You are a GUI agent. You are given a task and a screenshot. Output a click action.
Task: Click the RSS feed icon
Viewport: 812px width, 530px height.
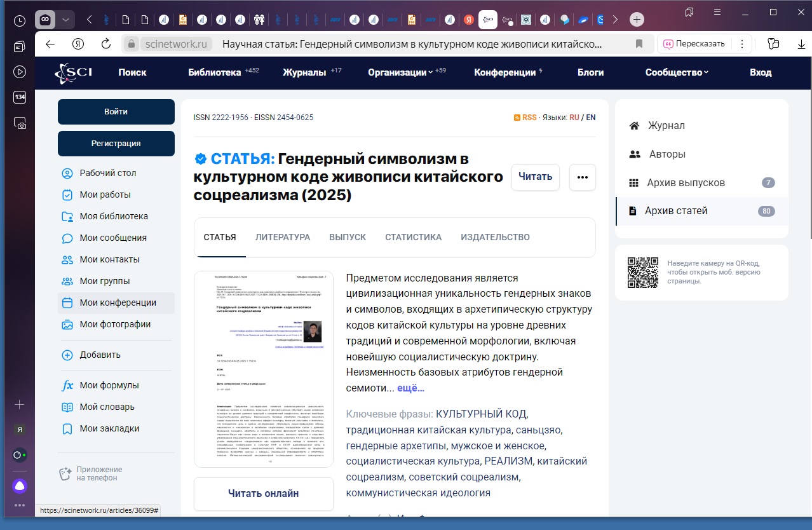[518, 118]
